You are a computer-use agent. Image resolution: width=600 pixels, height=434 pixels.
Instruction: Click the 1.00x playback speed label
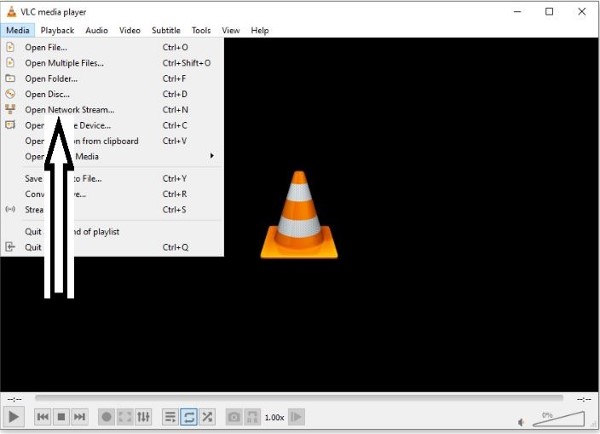(274, 417)
